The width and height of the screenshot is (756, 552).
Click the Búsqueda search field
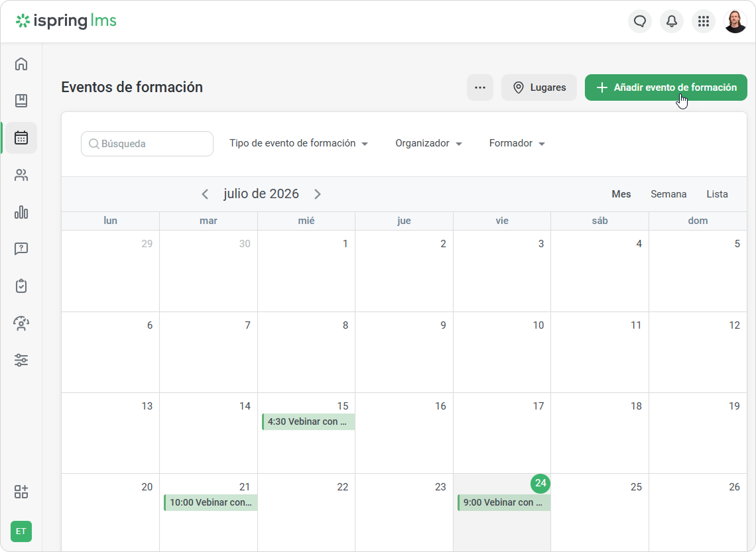tap(147, 144)
